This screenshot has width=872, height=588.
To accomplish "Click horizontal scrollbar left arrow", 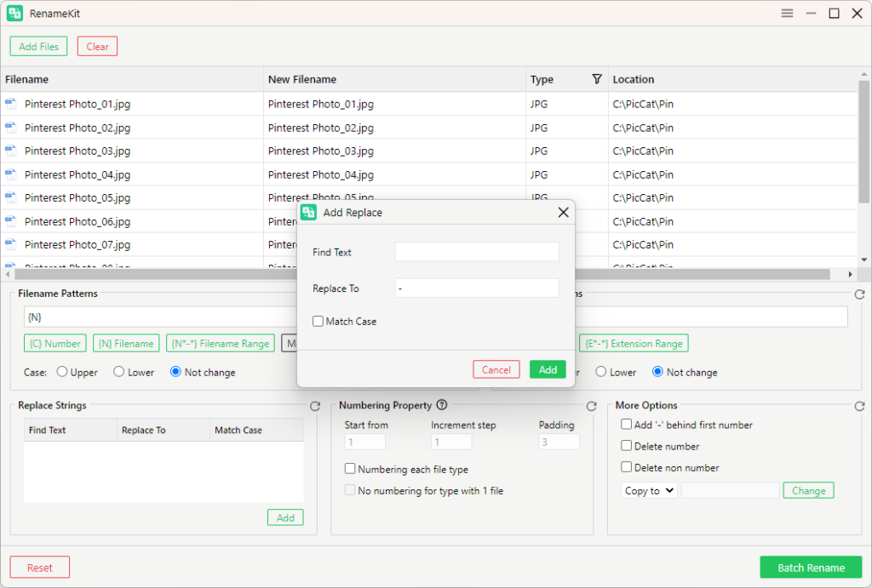I will pyautogui.click(x=7, y=274).
